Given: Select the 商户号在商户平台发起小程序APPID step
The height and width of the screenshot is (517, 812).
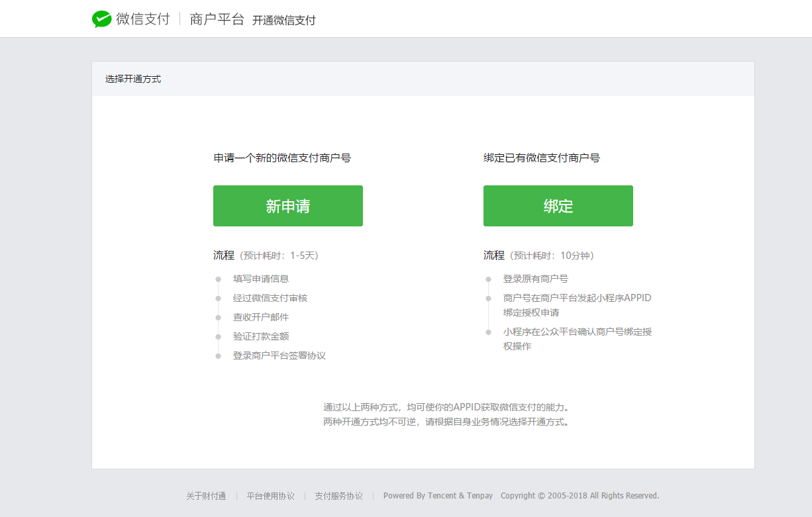Looking at the screenshot, I should click(x=578, y=305).
